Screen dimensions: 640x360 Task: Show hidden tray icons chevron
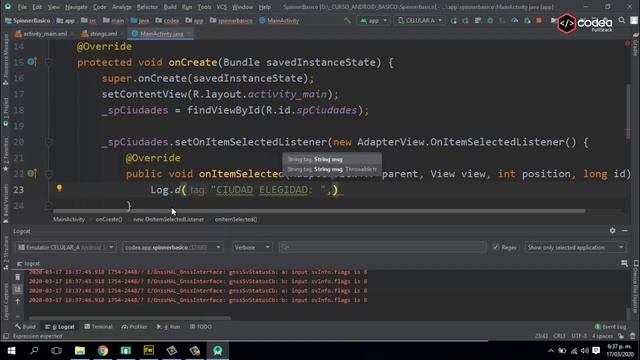click(x=551, y=351)
